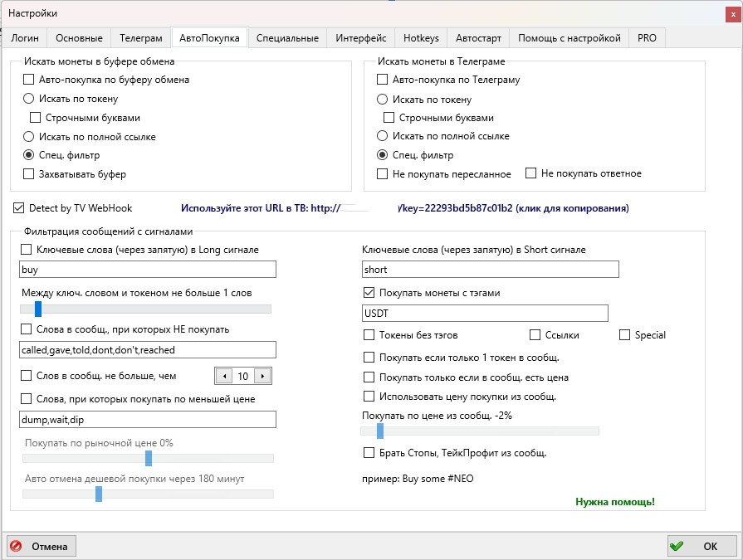The width and height of the screenshot is (743, 560).
Task: Select Искать по полной ссылке in Telegram group
Action: (382, 136)
